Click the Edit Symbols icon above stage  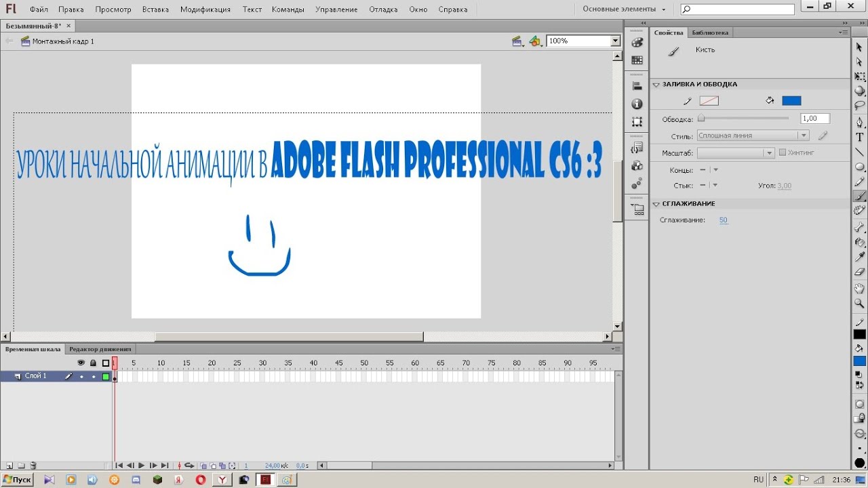(536, 41)
